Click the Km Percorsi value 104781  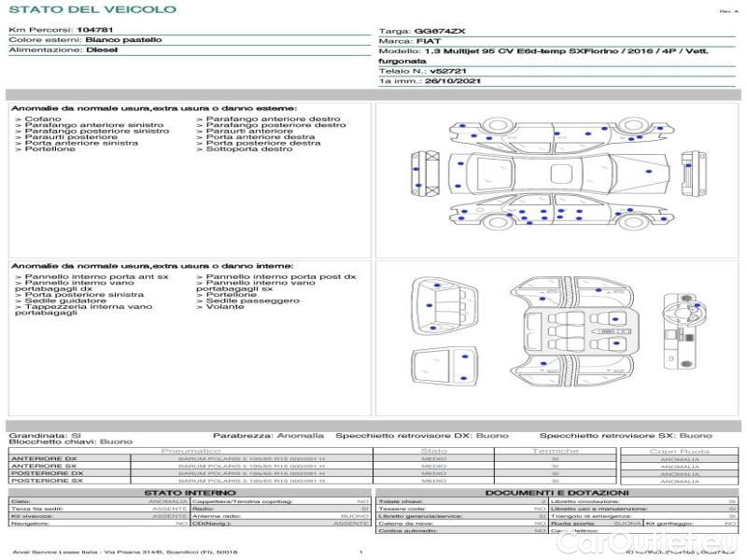[x=95, y=31]
